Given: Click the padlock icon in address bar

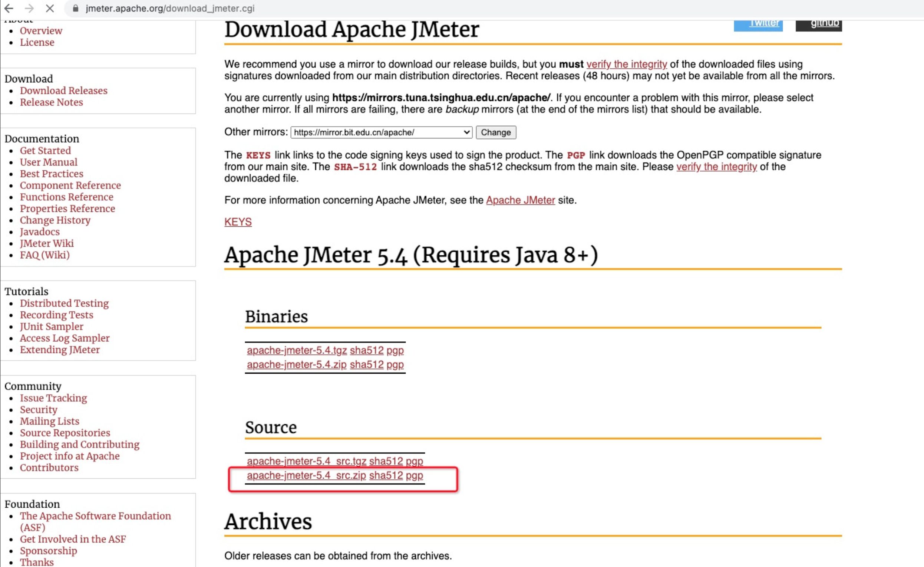Looking at the screenshot, I should 75,8.
